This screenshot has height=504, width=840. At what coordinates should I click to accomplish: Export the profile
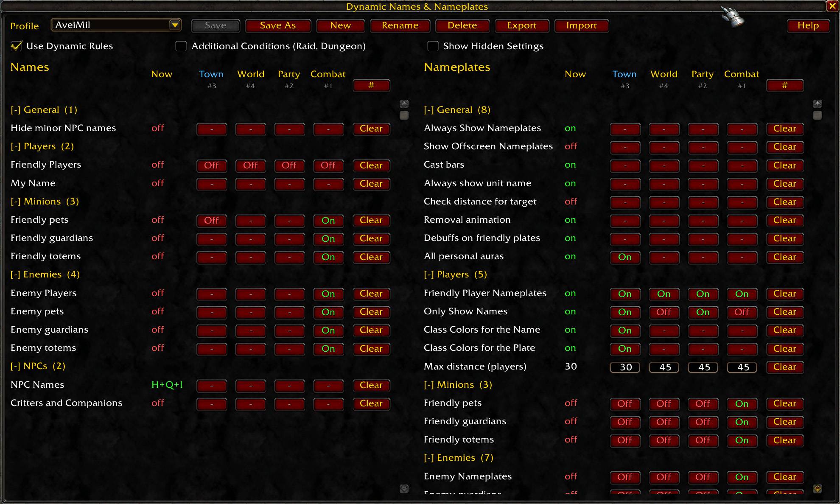coord(522,25)
